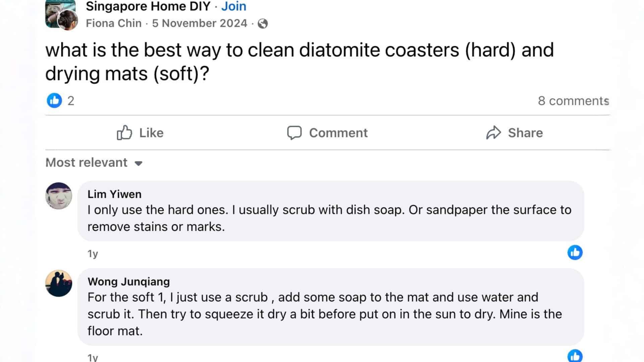Image resolution: width=644 pixels, height=362 pixels.
Task: Click the Like button under the post
Action: 140,132
